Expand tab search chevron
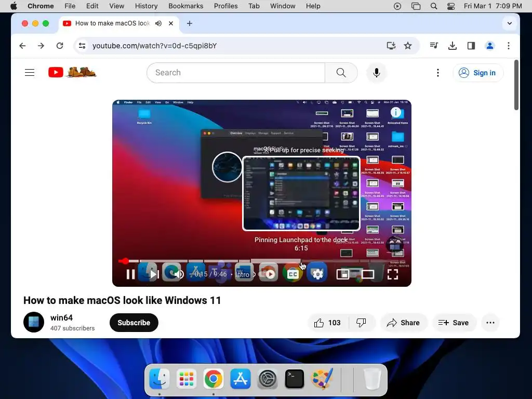Image resolution: width=532 pixels, height=399 pixels. coord(509,23)
